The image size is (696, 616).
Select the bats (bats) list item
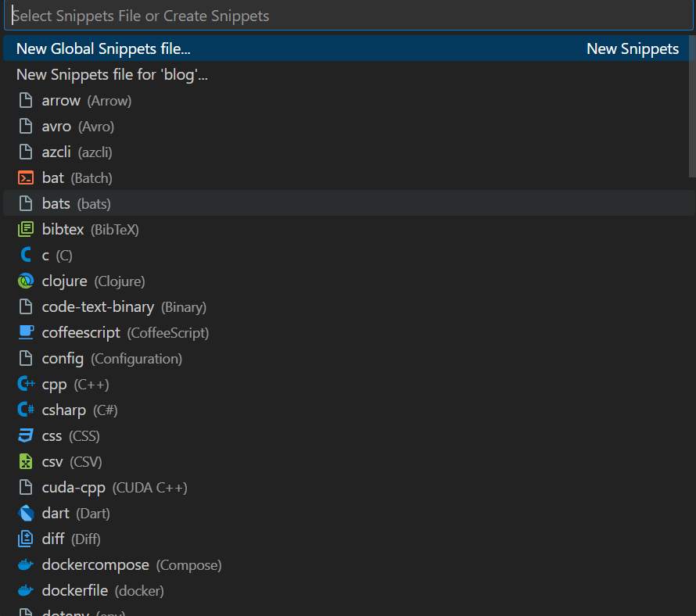346,203
